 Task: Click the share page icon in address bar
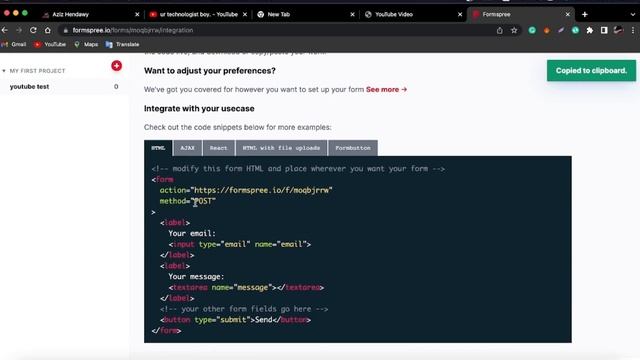(500, 30)
